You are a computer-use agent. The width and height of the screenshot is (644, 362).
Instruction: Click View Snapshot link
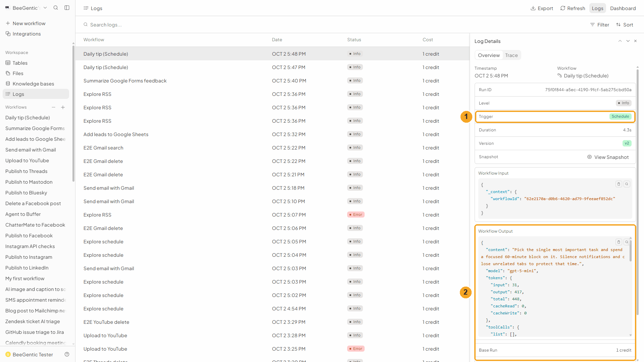(x=608, y=157)
